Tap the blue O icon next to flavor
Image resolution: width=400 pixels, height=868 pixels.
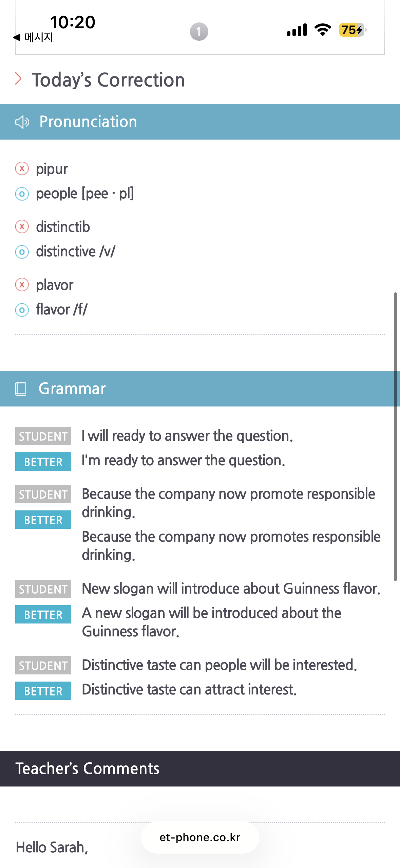(22, 310)
